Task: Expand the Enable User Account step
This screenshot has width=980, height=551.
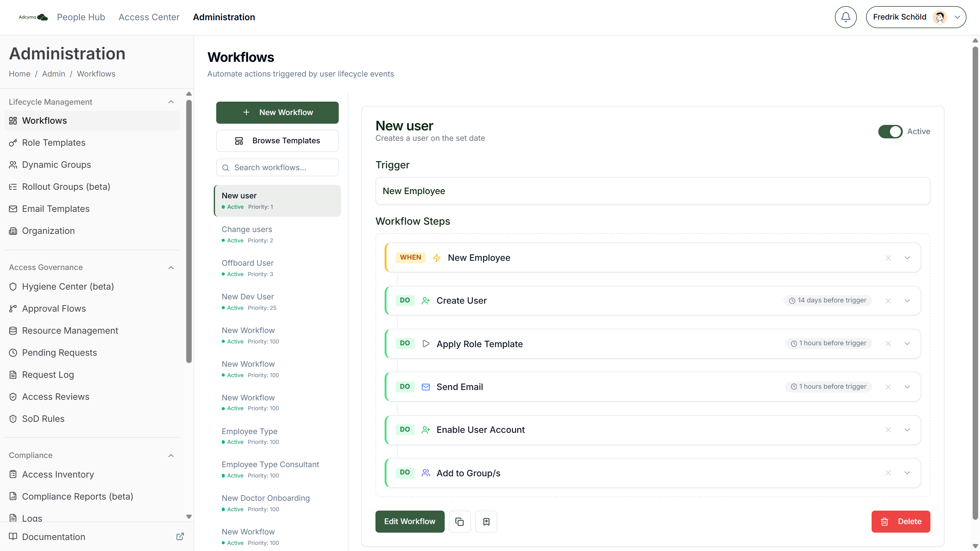Action: coord(907,430)
